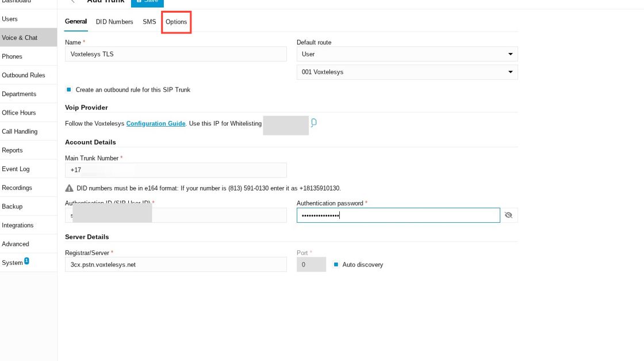Image resolution: width=644 pixels, height=361 pixels.
Task: Switch to the DID Numbers tab
Action: (x=114, y=22)
